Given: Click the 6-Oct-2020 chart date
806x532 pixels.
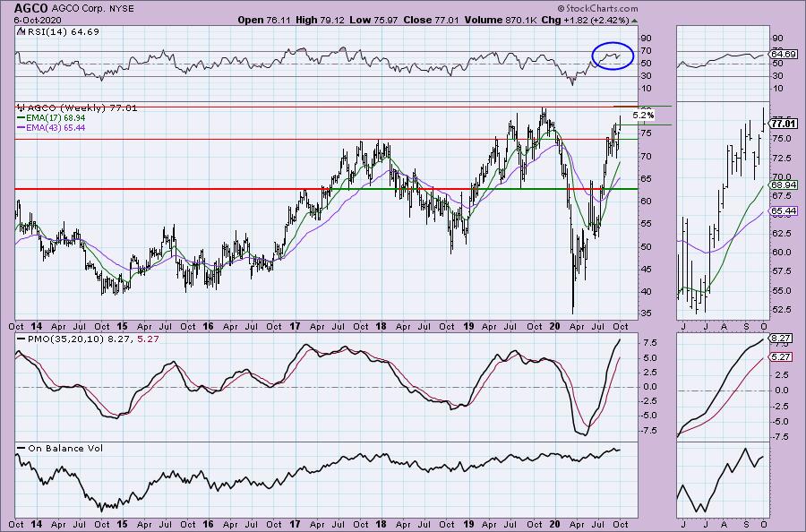Looking at the screenshot, I should [x=38, y=20].
